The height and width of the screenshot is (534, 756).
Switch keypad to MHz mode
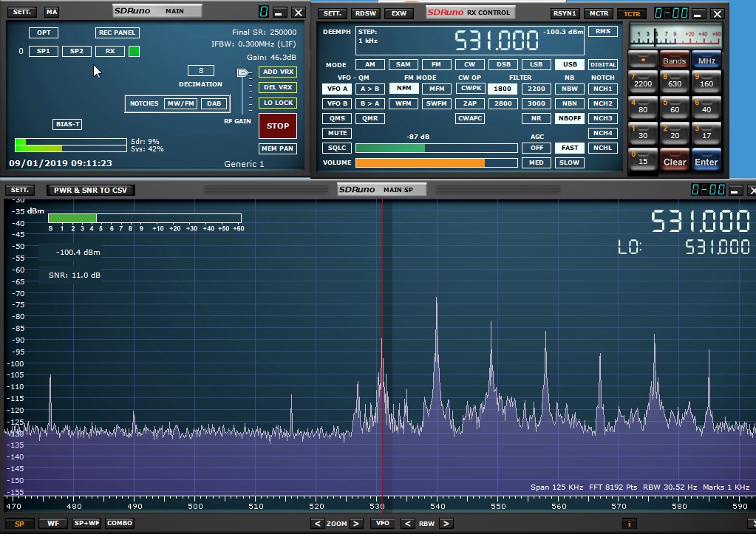(706, 59)
